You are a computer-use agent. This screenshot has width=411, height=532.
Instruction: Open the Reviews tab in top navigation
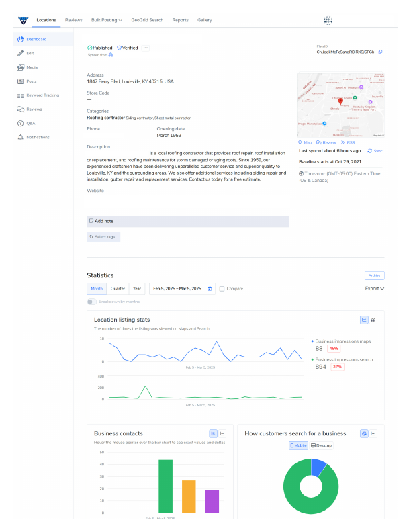(x=74, y=20)
